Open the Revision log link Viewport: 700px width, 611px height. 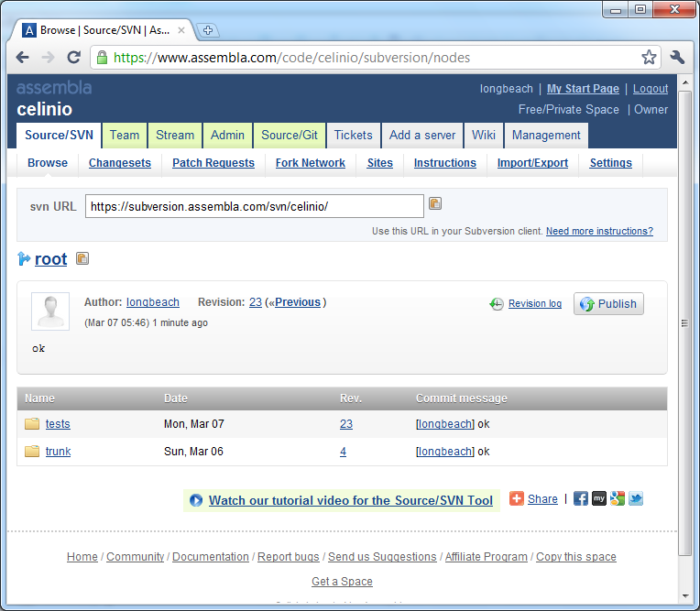(535, 304)
